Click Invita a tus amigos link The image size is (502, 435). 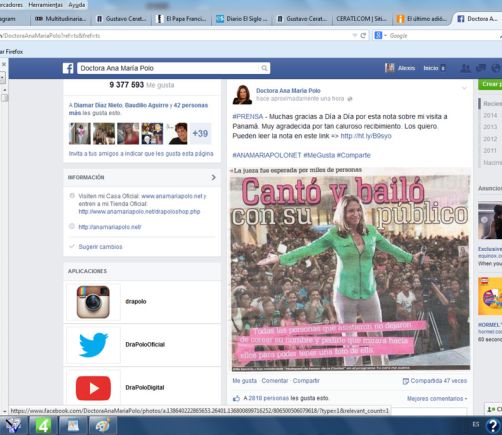point(141,154)
